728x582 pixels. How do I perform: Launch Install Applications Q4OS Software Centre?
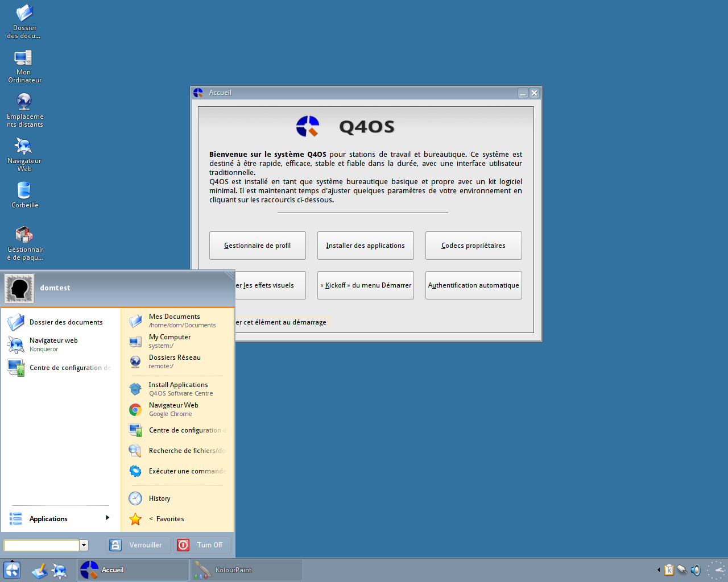tap(177, 389)
